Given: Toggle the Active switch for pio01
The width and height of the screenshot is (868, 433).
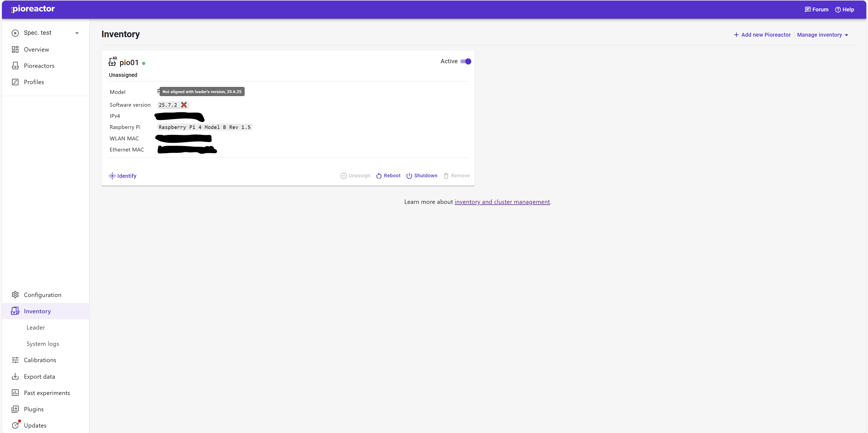Looking at the screenshot, I should [466, 61].
